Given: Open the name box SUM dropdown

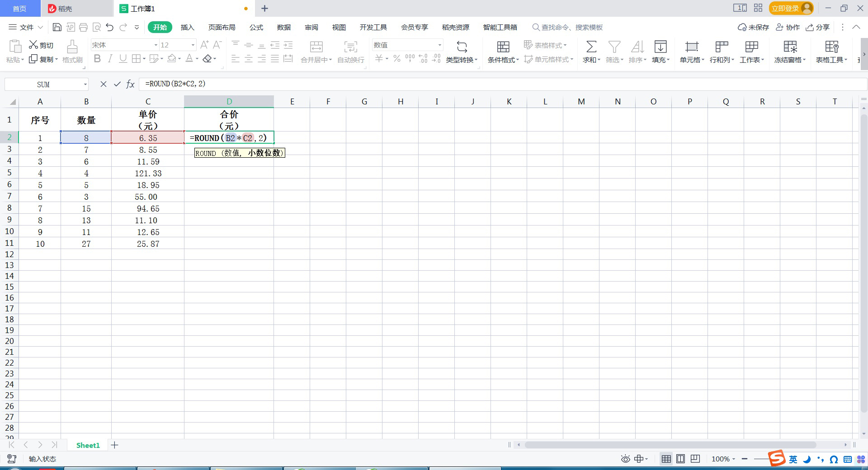Looking at the screenshot, I should (85, 85).
